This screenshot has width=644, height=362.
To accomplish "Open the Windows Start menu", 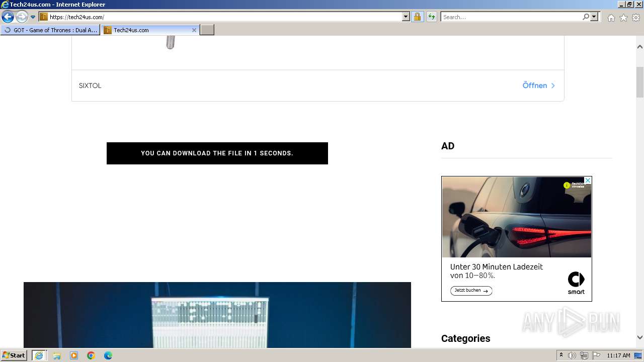I will [14, 355].
